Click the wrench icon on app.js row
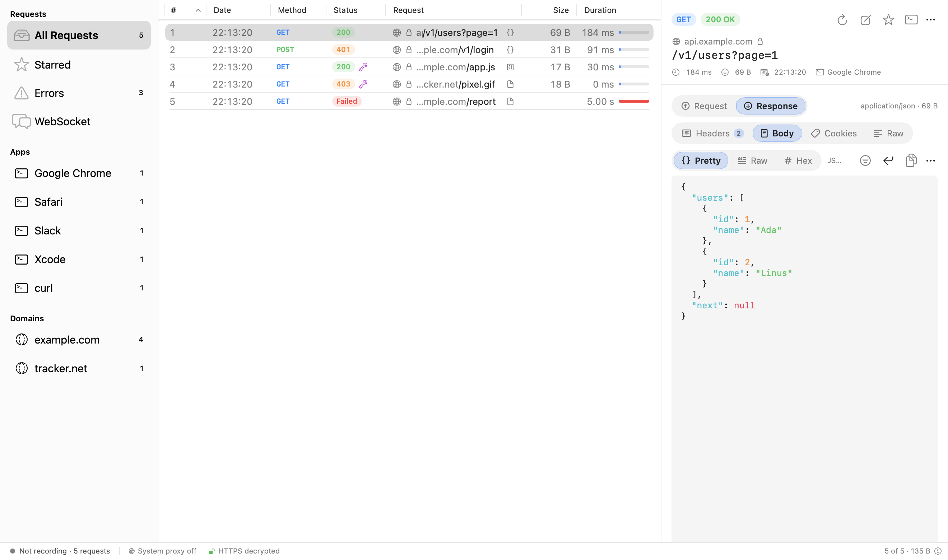The image size is (948, 560). point(363,67)
